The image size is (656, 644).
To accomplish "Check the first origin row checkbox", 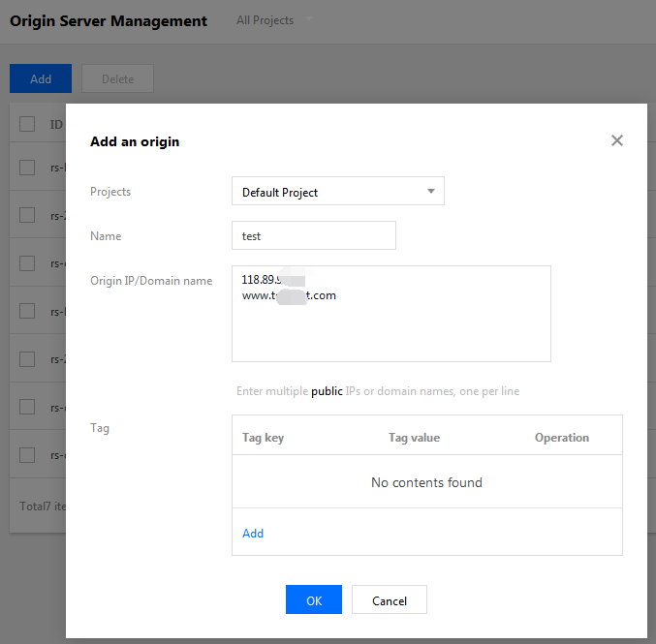I will tap(27, 168).
